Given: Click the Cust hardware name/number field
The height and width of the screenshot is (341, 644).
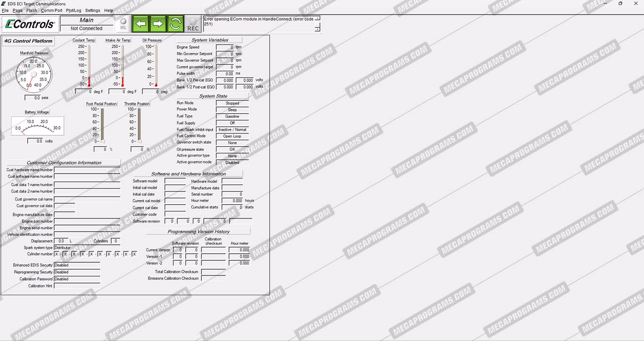Looking at the screenshot, I should pos(87,170).
